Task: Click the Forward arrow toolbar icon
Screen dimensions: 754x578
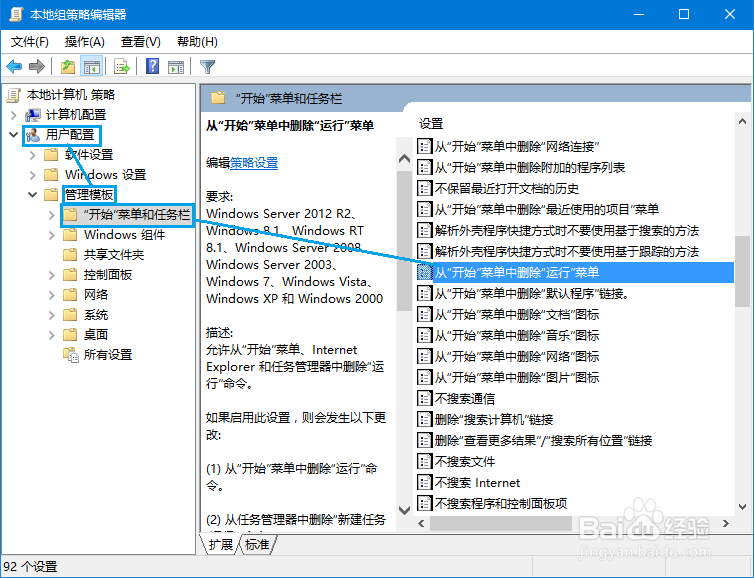Action: point(37,66)
